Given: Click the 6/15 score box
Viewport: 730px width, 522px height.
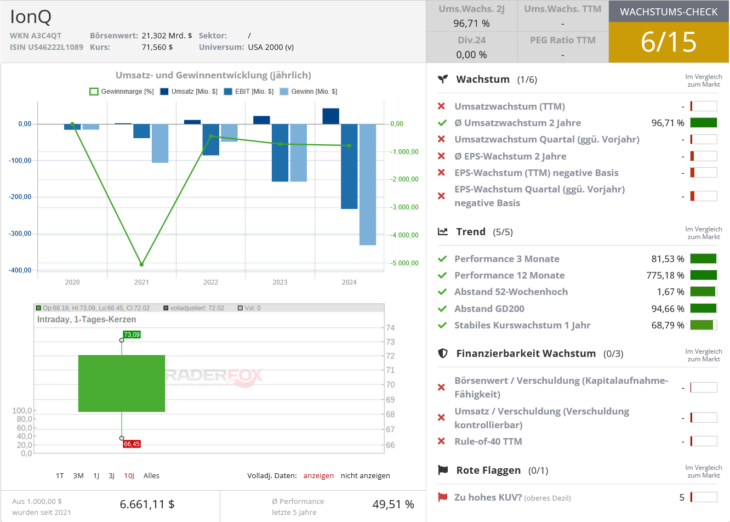Looking at the screenshot, I should click(669, 42).
